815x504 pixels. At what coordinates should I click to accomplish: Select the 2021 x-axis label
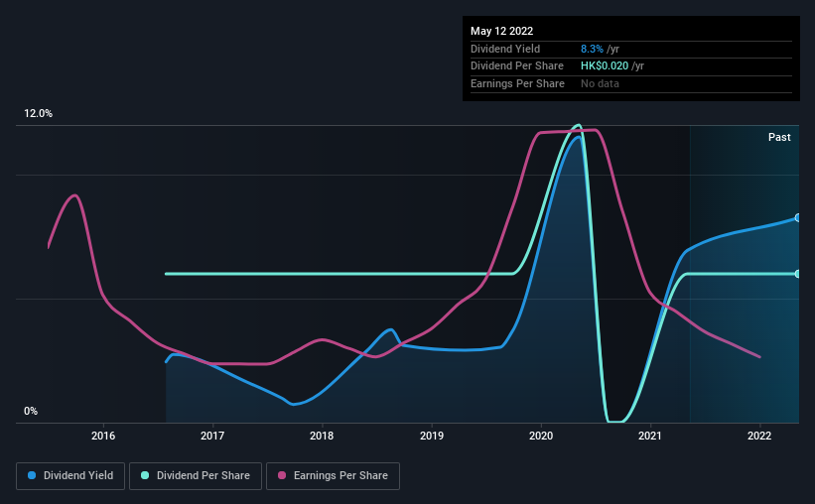[650, 436]
